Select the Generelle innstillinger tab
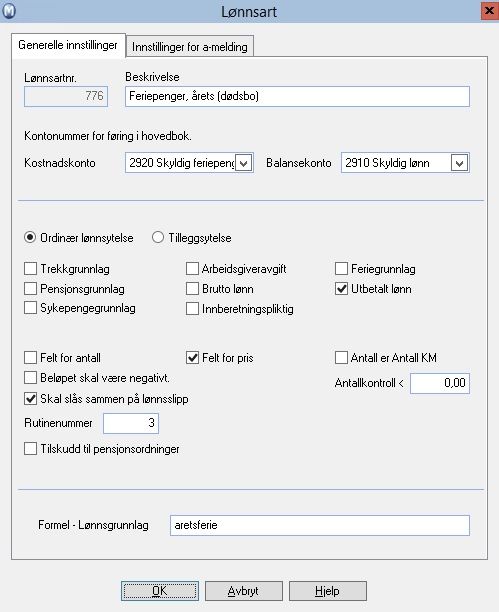Image resolution: width=499 pixels, height=612 pixels. 68,45
